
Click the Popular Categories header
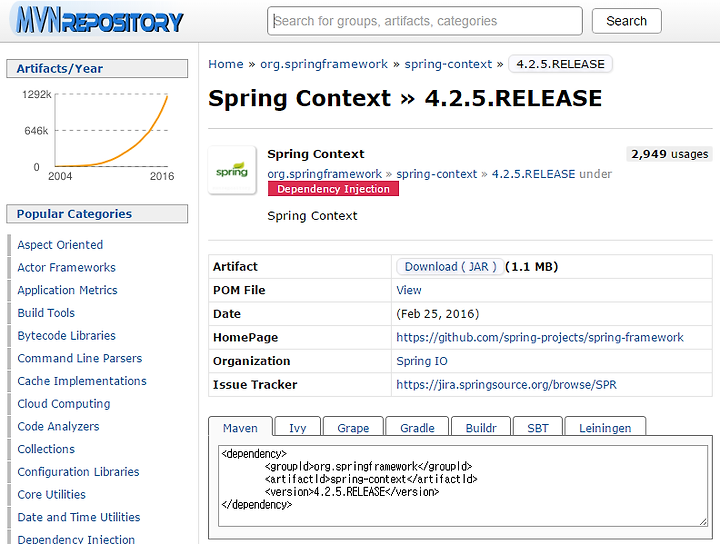click(97, 214)
